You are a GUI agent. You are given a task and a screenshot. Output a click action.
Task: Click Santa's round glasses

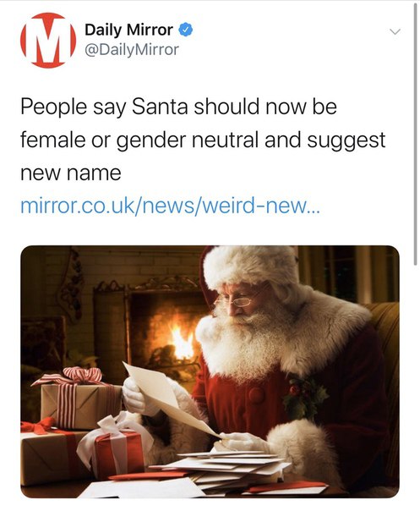click(x=235, y=301)
